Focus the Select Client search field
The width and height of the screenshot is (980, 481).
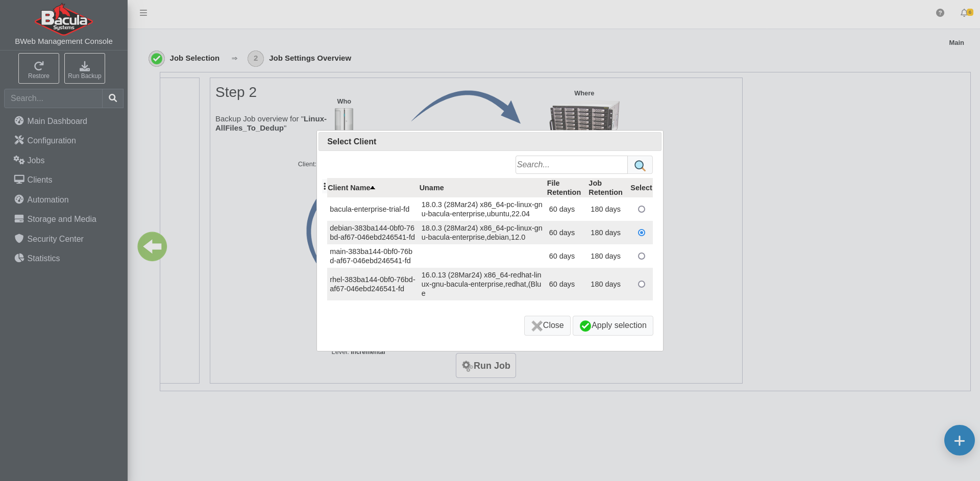tap(572, 165)
